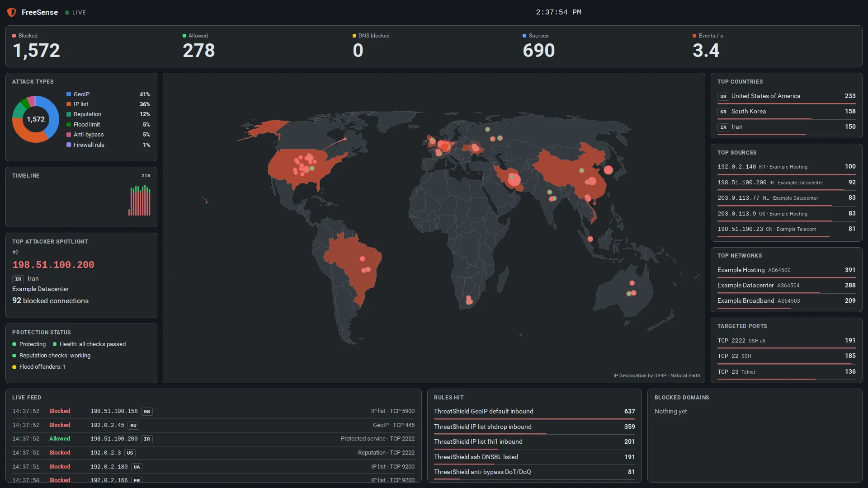Image resolution: width=868 pixels, height=488 pixels.
Task: Click the yellow Flood offenders status dot
Action: (x=14, y=367)
